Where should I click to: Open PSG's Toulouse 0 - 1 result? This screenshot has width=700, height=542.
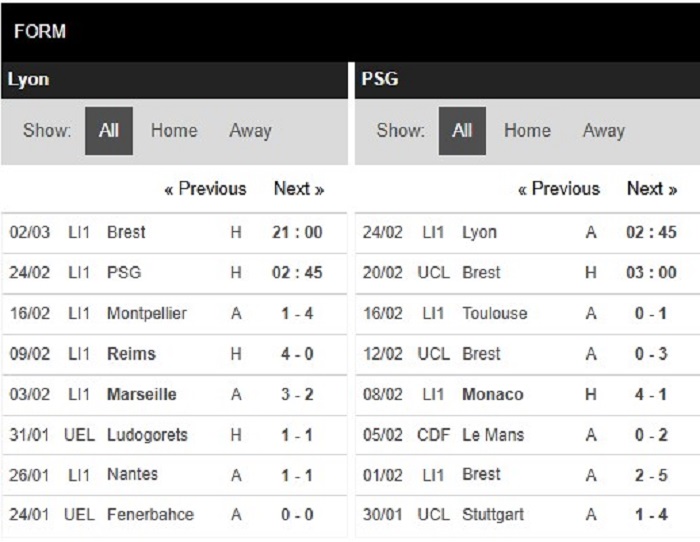click(528, 314)
